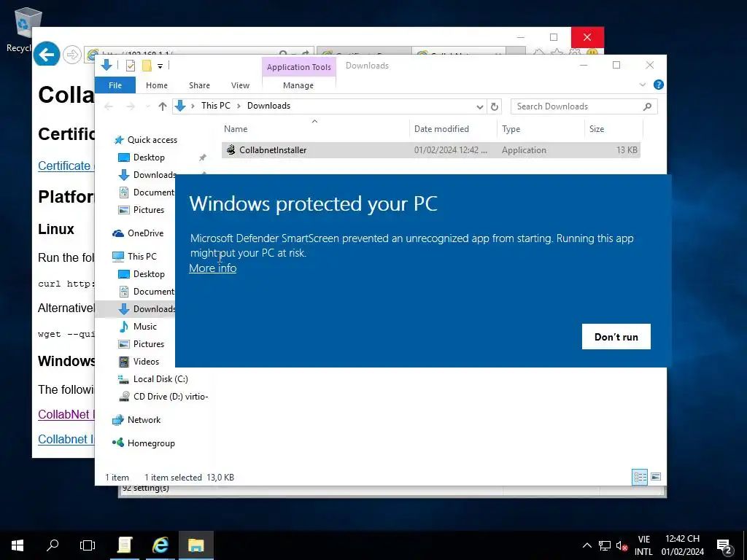Select the CollabnetInstaller file
Screen dimensions: 747x560
click(x=430, y=150)
